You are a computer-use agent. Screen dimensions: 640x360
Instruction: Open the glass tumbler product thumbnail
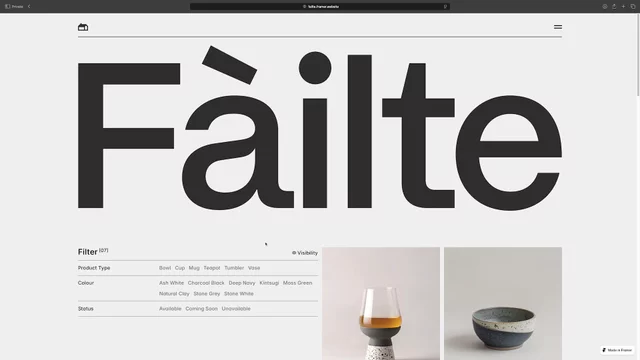point(381,303)
